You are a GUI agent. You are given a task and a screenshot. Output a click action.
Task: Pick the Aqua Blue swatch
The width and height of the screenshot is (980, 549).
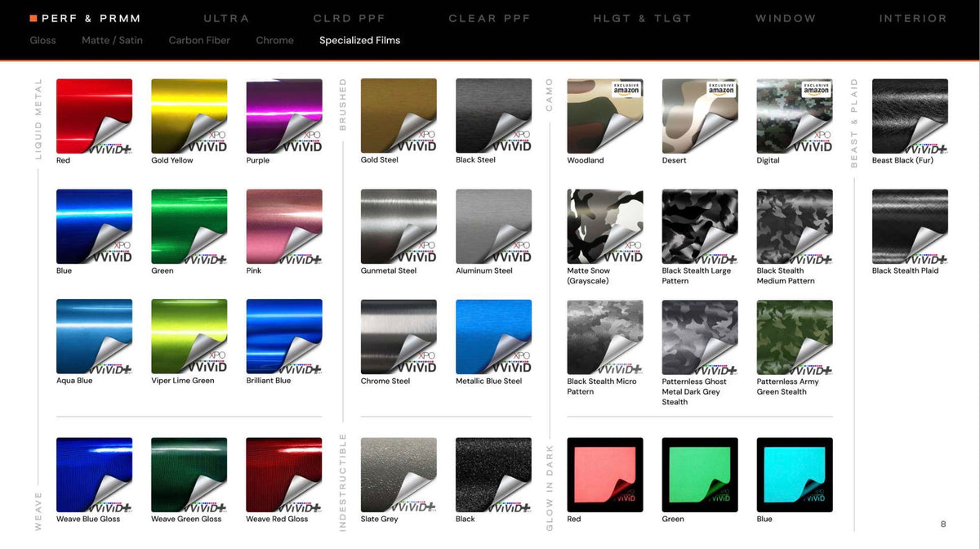(94, 337)
